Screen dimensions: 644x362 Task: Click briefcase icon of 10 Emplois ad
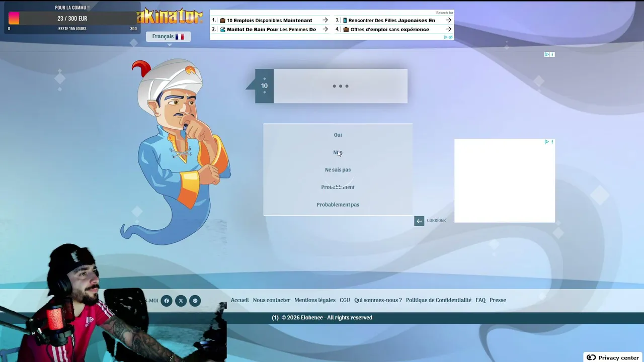[222, 21]
